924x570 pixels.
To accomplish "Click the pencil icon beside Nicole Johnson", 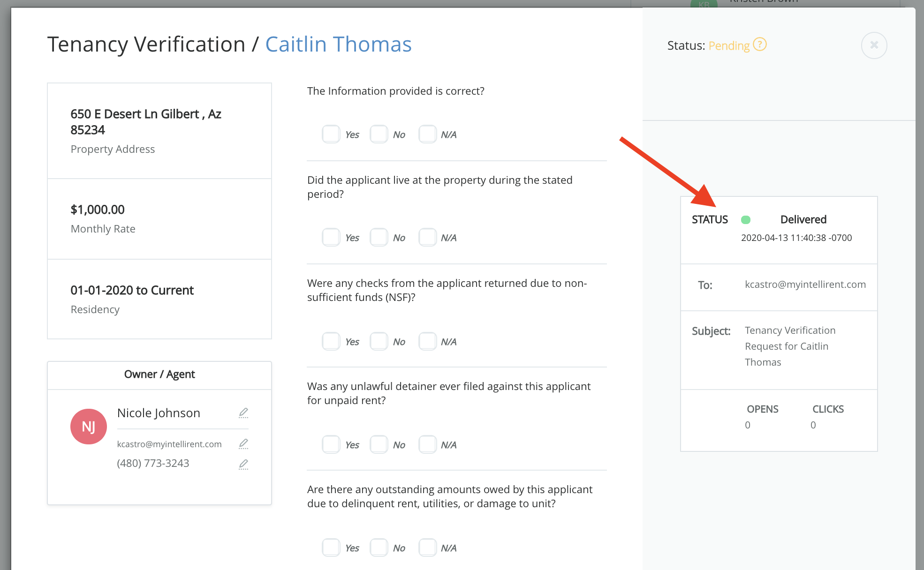I will pyautogui.click(x=243, y=413).
